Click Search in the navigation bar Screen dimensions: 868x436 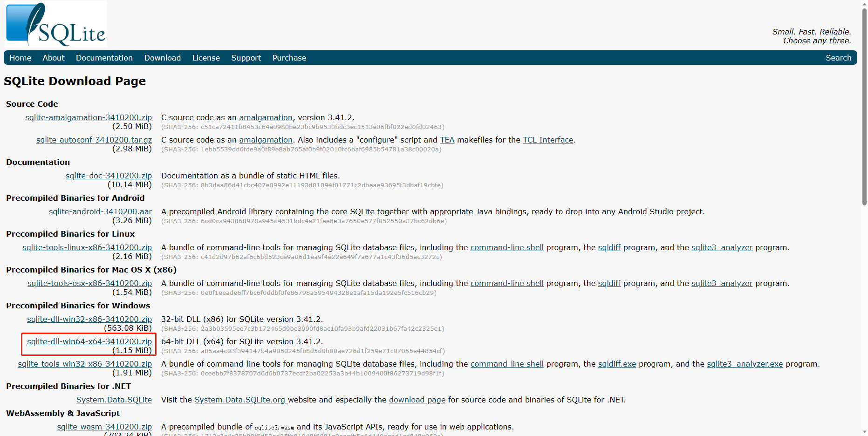[838, 58]
